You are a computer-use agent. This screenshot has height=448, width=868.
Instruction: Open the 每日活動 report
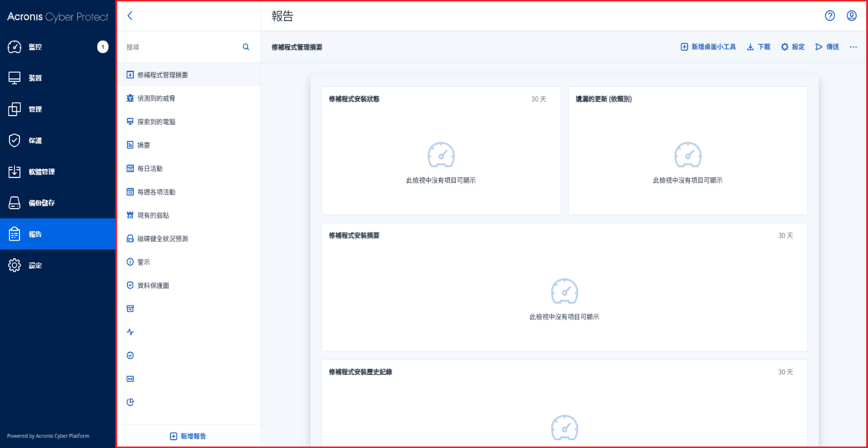[x=189, y=169]
